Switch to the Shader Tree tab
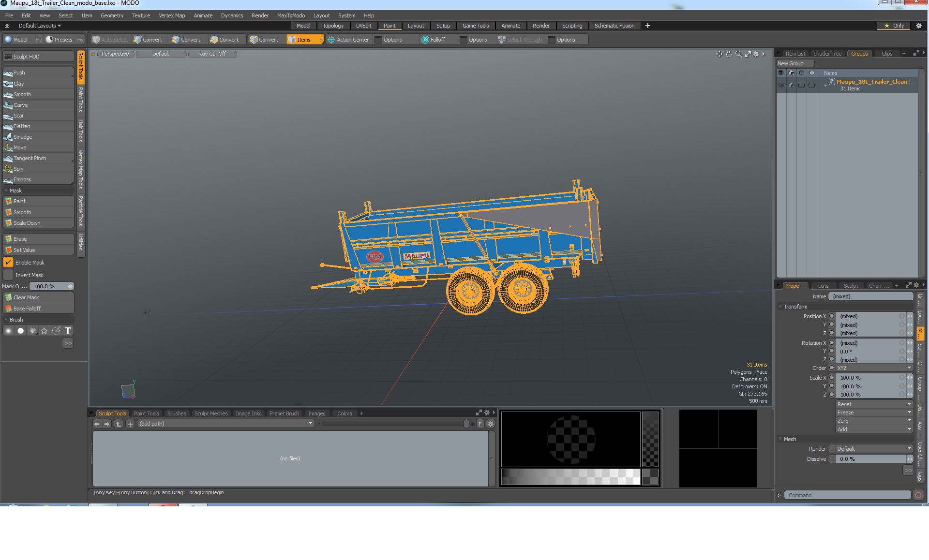 (x=827, y=54)
